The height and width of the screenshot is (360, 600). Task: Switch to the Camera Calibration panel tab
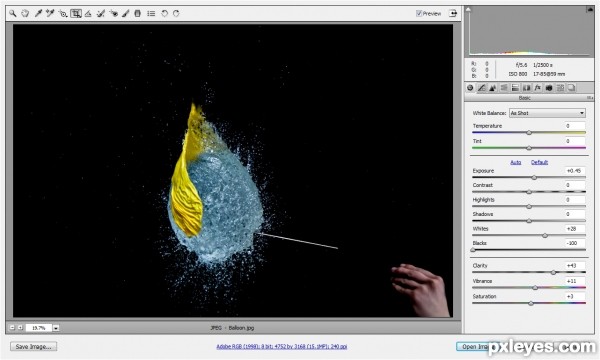[549, 88]
